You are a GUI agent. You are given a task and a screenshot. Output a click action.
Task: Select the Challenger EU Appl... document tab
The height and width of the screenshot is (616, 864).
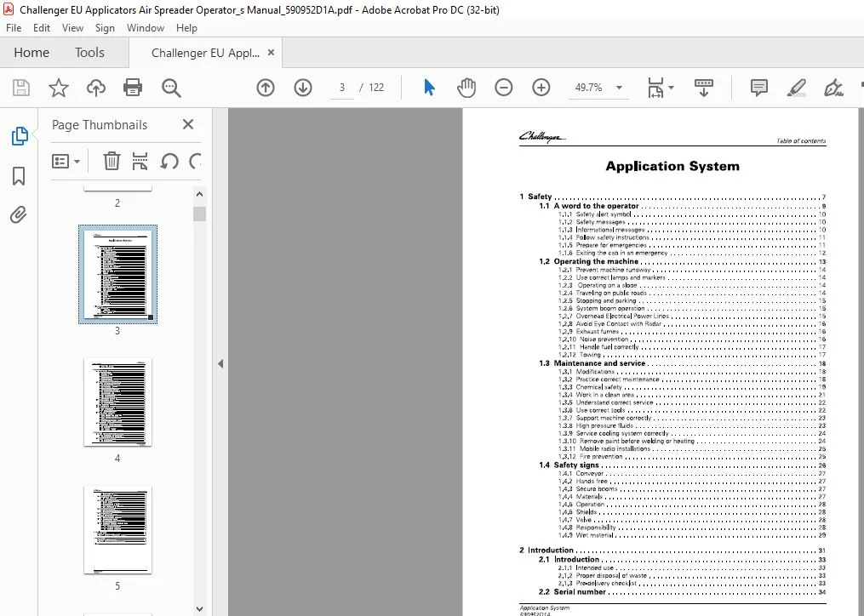205,53
